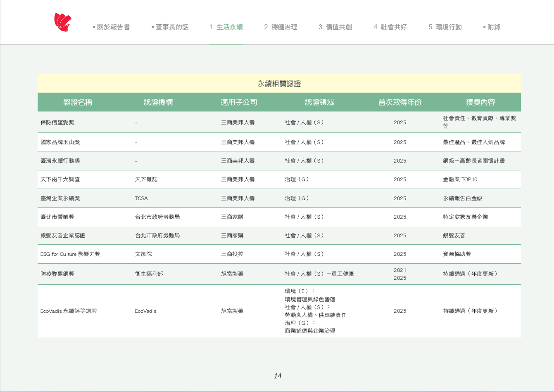Click the 天下雜誌 certifying body cell
This screenshot has height=392, width=554.
(x=146, y=179)
